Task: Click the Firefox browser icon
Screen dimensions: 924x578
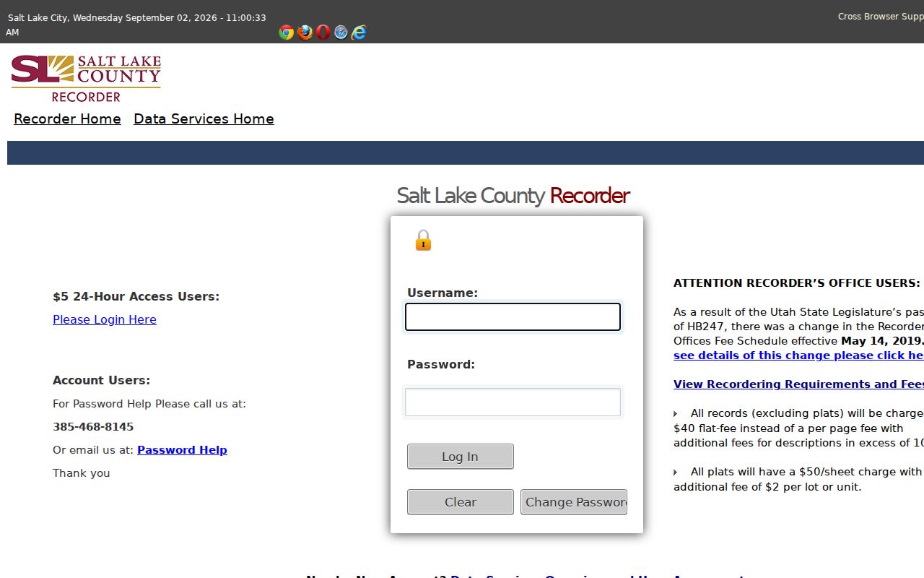Action: click(305, 33)
